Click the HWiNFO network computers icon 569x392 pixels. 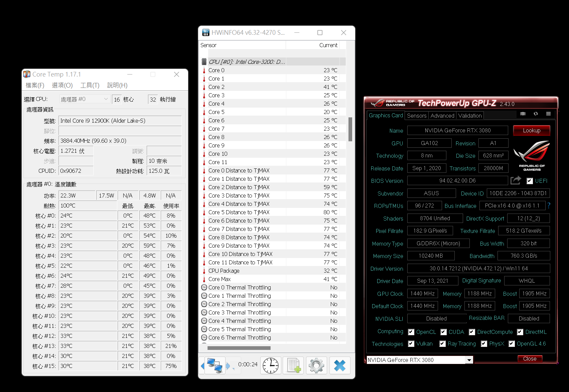[x=215, y=365]
